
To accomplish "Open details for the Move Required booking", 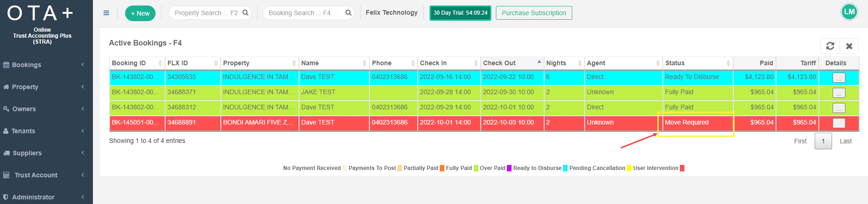I will click(839, 123).
